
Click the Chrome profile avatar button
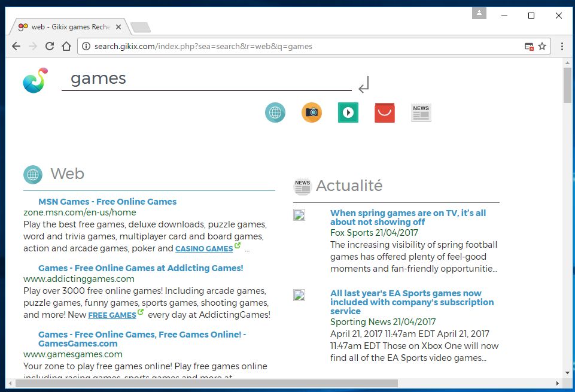pyautogui.click(x=479, y=13)
